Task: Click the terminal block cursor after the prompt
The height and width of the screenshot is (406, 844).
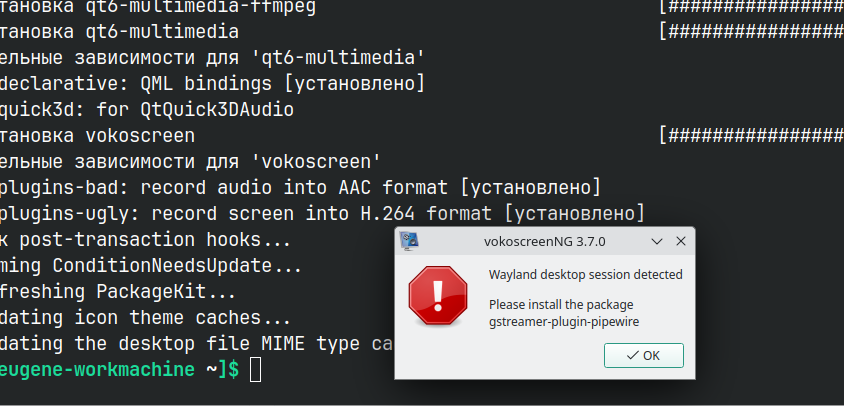Action: 256,370
